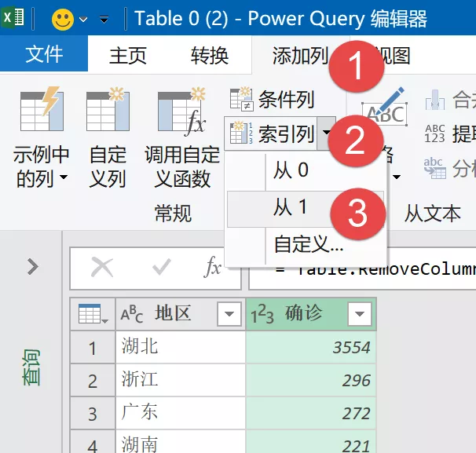
Task: Click the merge columns icon
Action: point(434,100)
